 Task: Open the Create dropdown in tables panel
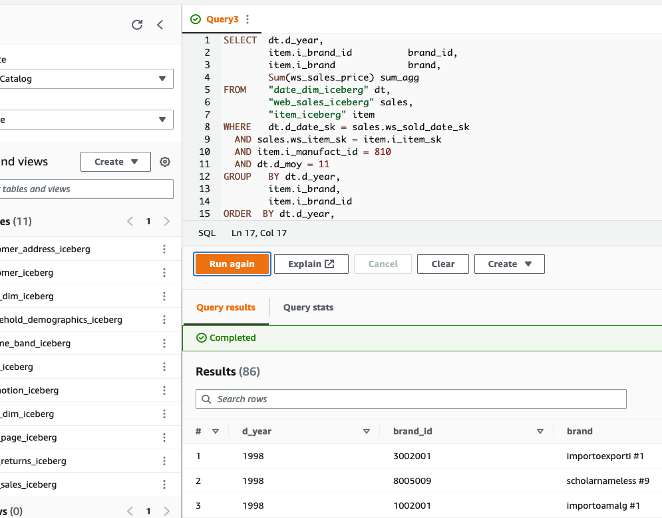(x=115, y=162)
